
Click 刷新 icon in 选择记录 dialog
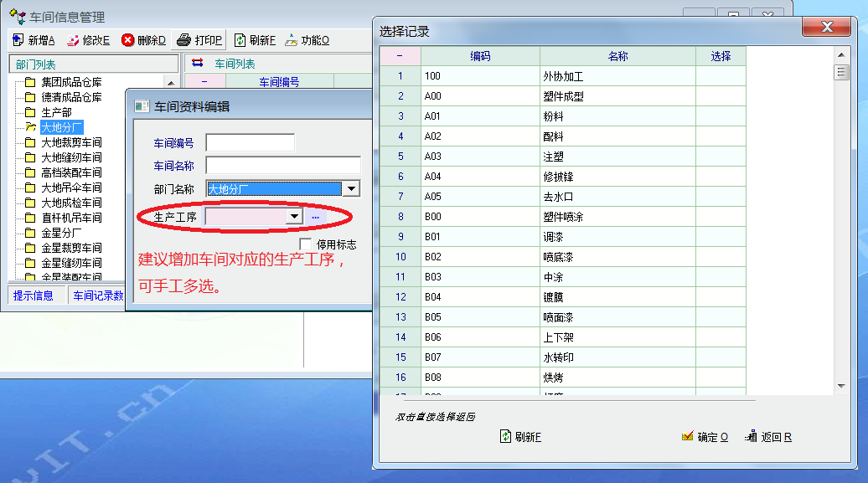pyautogui.click(x=505, y=436)
